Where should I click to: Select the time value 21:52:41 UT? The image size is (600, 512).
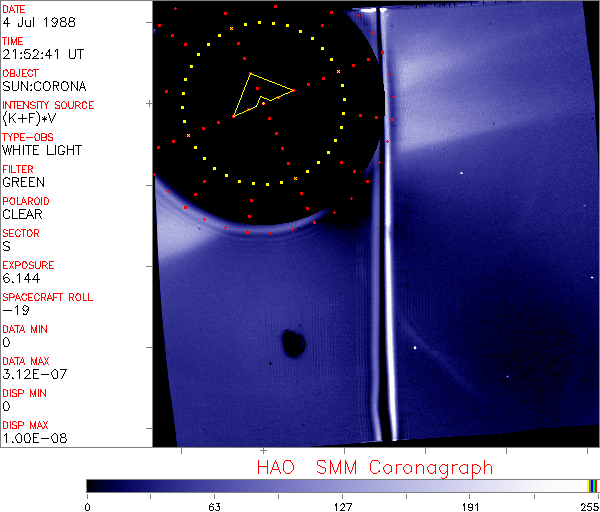click(x=43, y=54)
